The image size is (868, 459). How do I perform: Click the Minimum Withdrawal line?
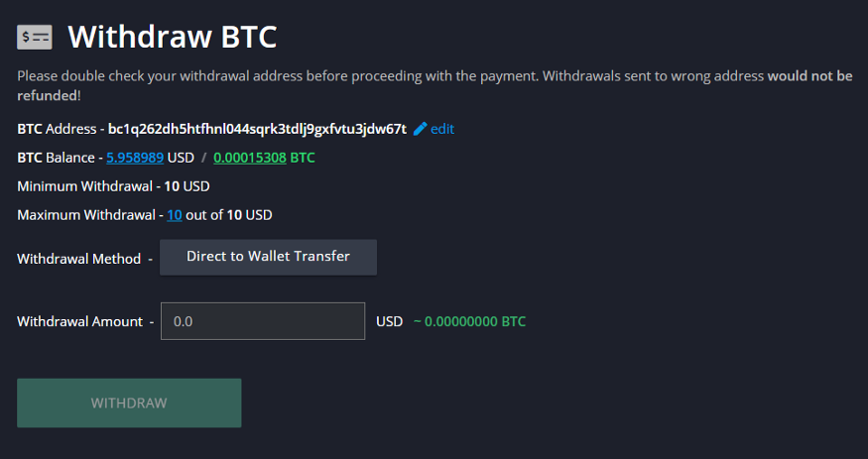113,185
